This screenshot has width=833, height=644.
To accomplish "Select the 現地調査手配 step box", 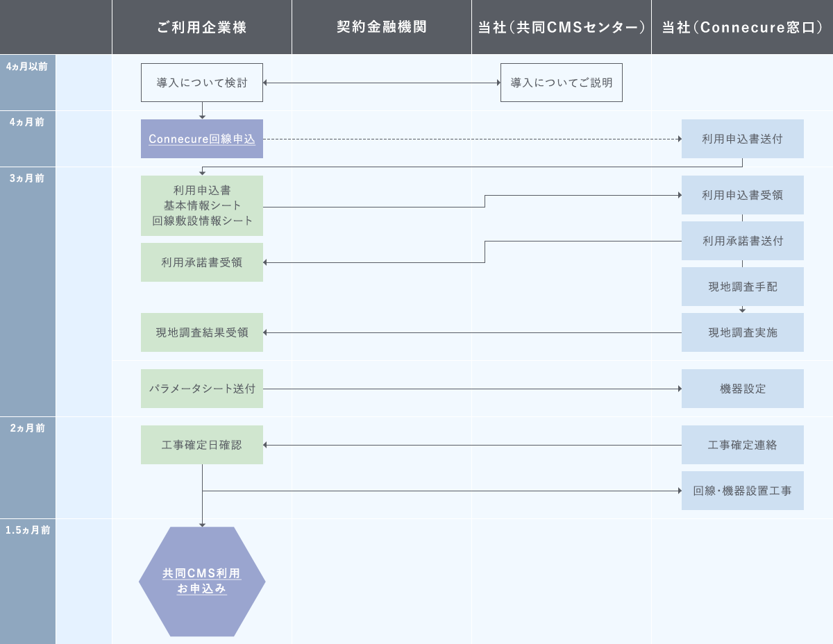I will [742, 287].
